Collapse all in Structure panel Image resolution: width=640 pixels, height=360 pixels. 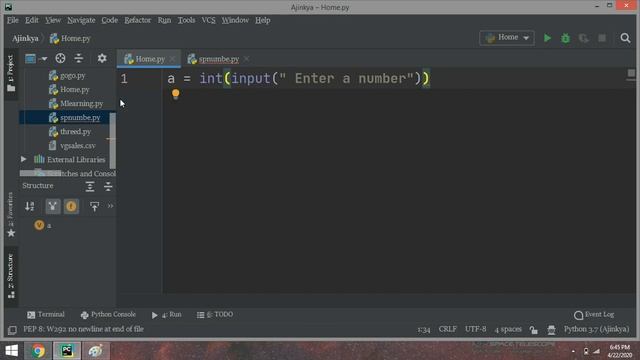[108, 187]
